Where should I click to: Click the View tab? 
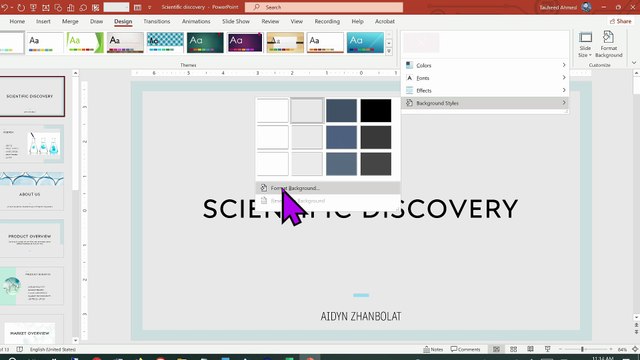tap(297, 21)
